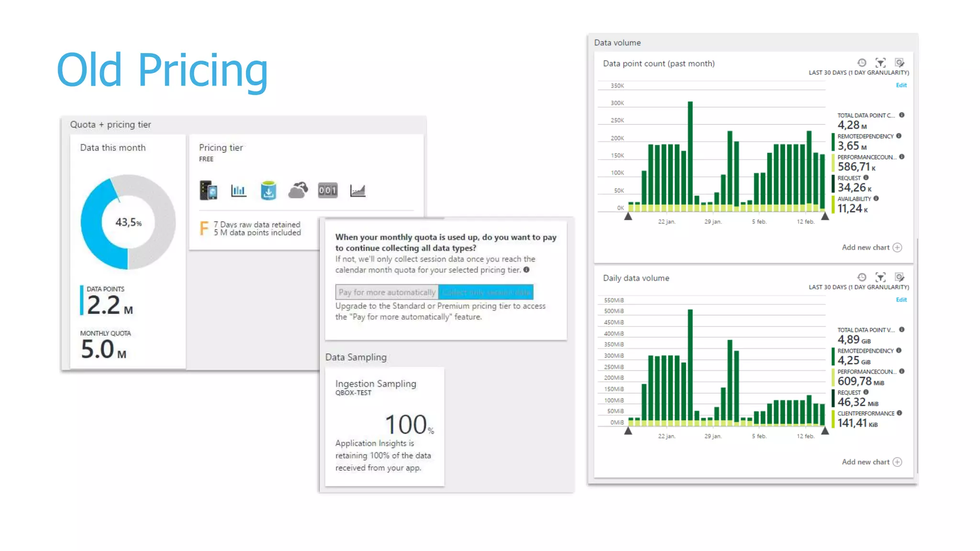Click the filter icon in Data point count chart

tap(880, 63)
